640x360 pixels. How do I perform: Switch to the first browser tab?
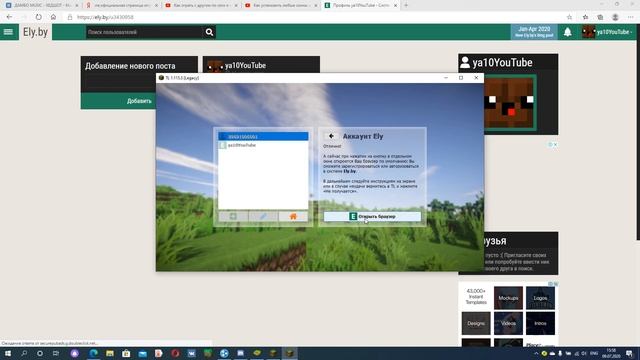[x=42, y=5]
